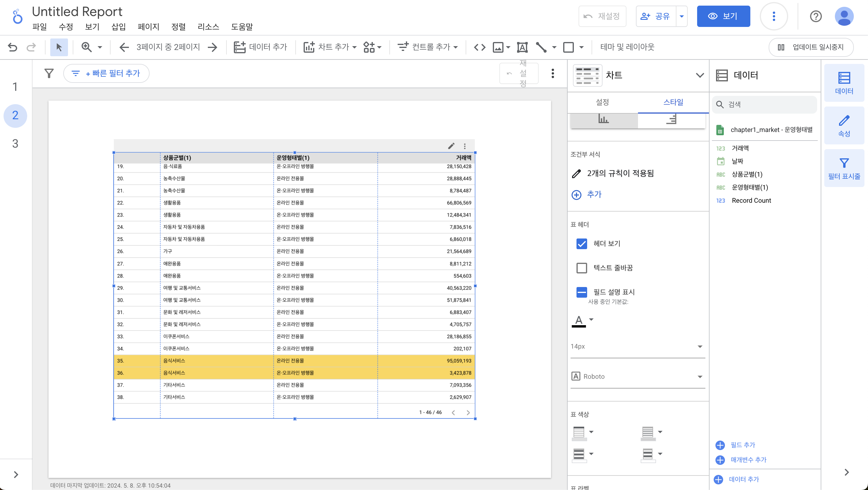Click the blue 보기 button
Image resolution: width=868 pixels, height=490 pixels.
[x=723, y=16]
